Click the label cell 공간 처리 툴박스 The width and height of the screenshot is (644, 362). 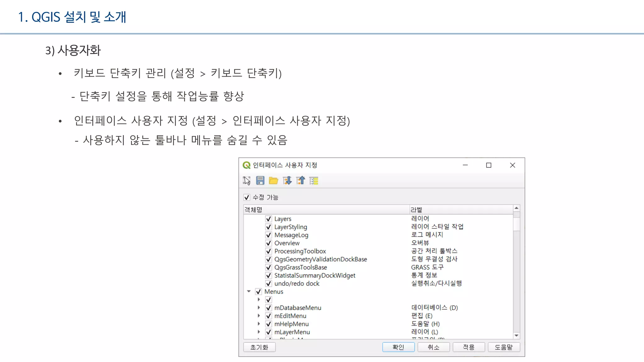pos(434,251)
